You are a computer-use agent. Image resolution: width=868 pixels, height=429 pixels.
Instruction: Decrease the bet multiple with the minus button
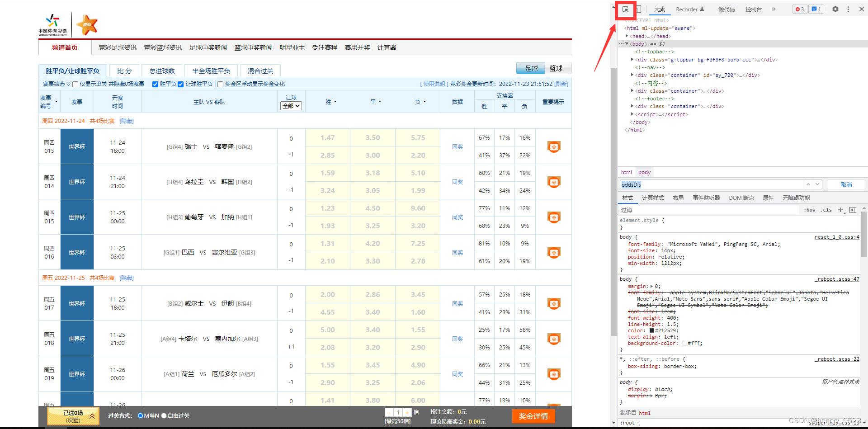point(389,412)
